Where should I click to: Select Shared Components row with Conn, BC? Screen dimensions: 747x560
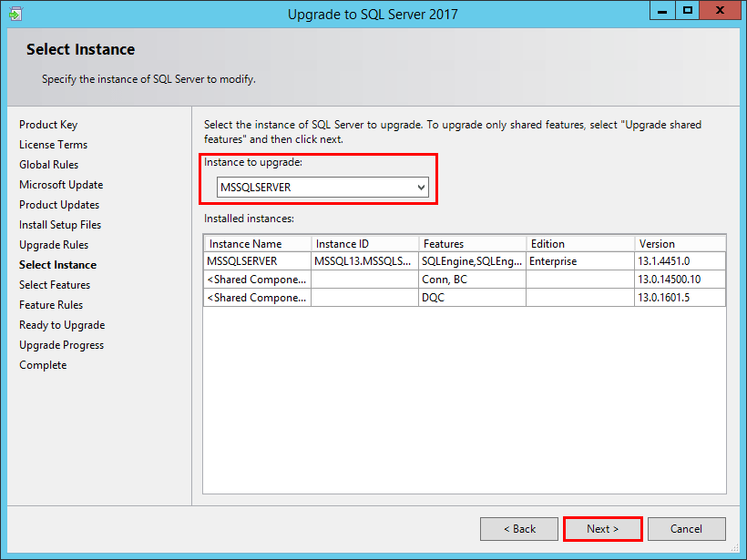(465, 280)
